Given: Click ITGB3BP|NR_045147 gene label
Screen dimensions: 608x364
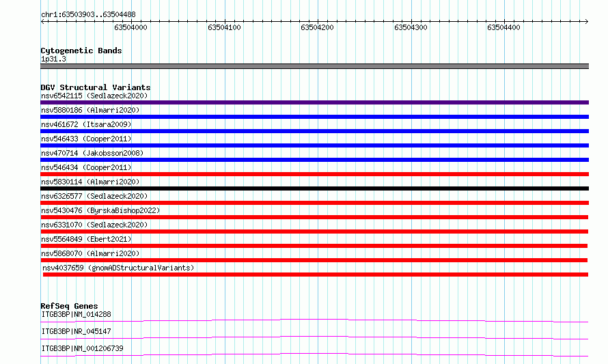Looking at the screenshot, I should (76, 331).
